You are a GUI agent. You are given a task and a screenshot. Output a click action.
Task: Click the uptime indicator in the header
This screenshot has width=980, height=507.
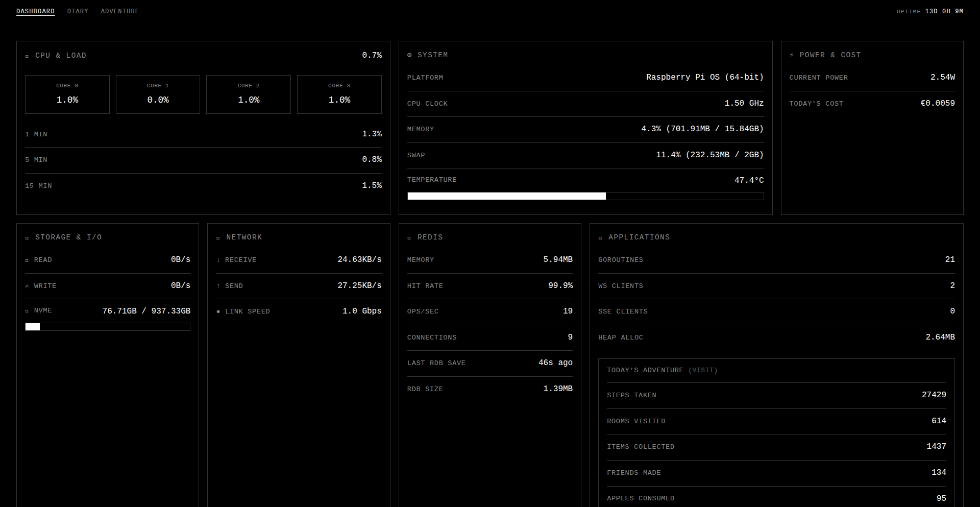click(929, 11)
